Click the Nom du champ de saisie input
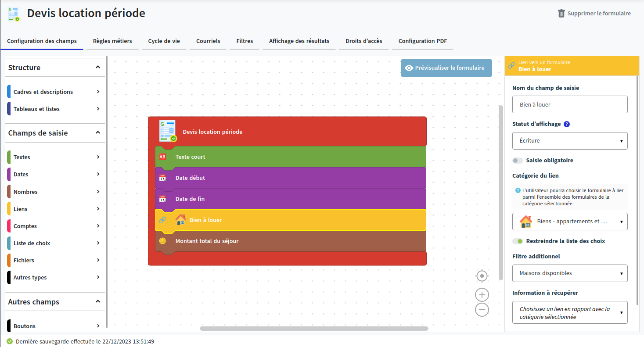 pos(569,105)
